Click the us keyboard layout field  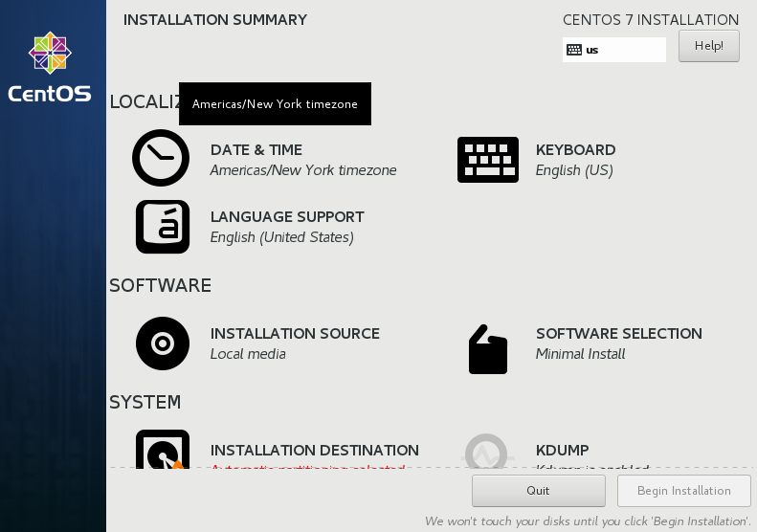click(614, 50)
